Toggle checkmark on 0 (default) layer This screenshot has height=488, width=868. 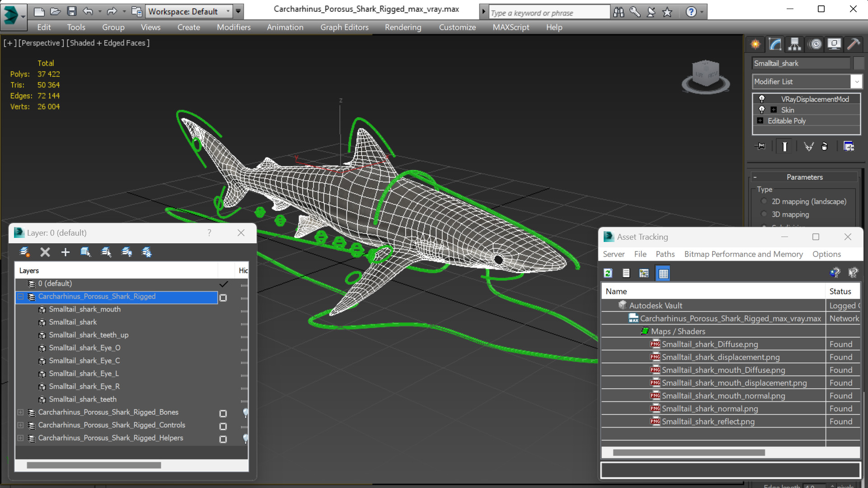click(x=223, y=284)
